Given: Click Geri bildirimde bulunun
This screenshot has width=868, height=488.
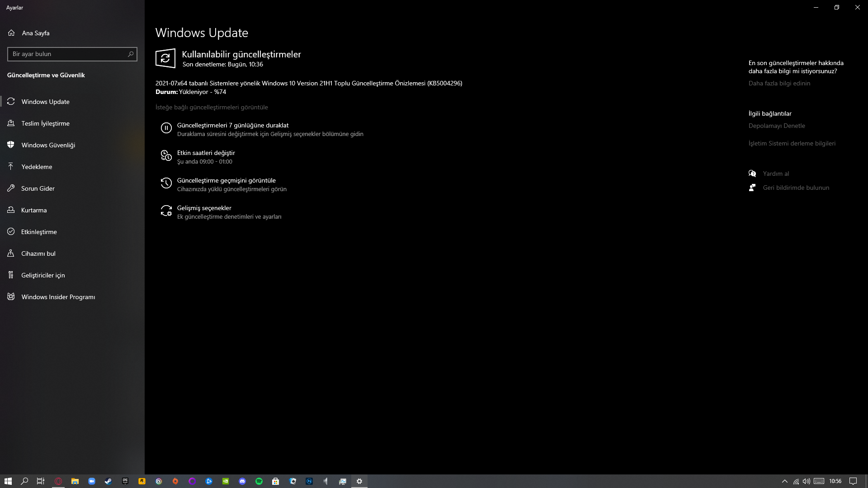Looking at the screenshot, I should 796,188.
